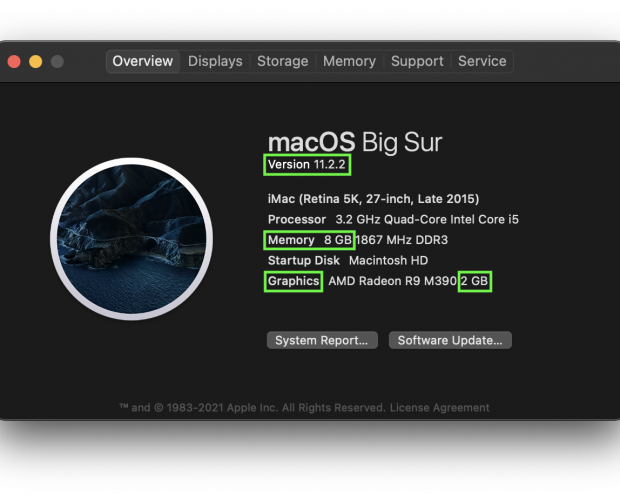Image resolution: width=620 pixels, height=500 pixels.
Task: Click Processor 3.2 GHz Quad-Core Intel Core i5
Action: (393, 219)
